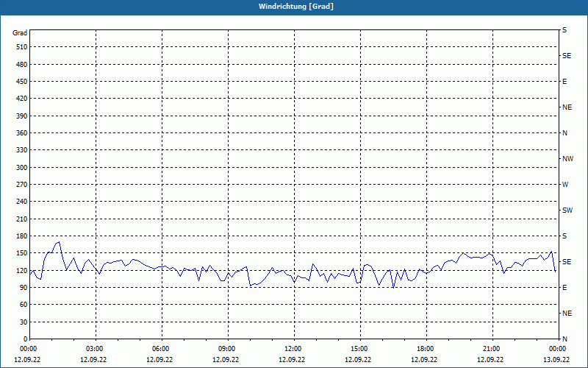Select the 09:00 time axis label
588x368 pixels.
pos(227,349)
